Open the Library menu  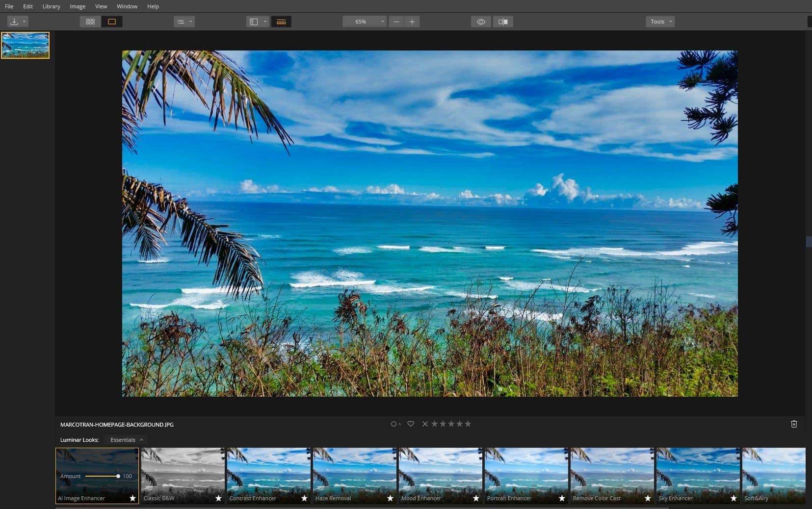(x=51, y=6)
